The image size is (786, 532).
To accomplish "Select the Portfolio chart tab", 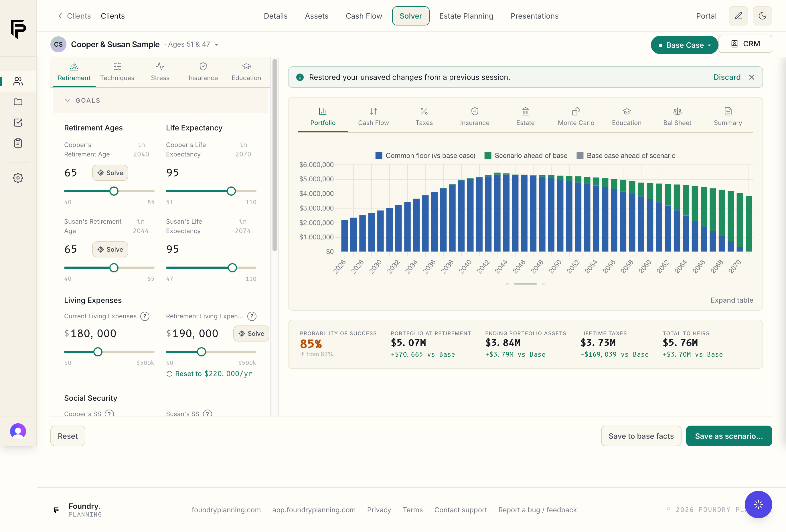I will (x=323, y=117).
